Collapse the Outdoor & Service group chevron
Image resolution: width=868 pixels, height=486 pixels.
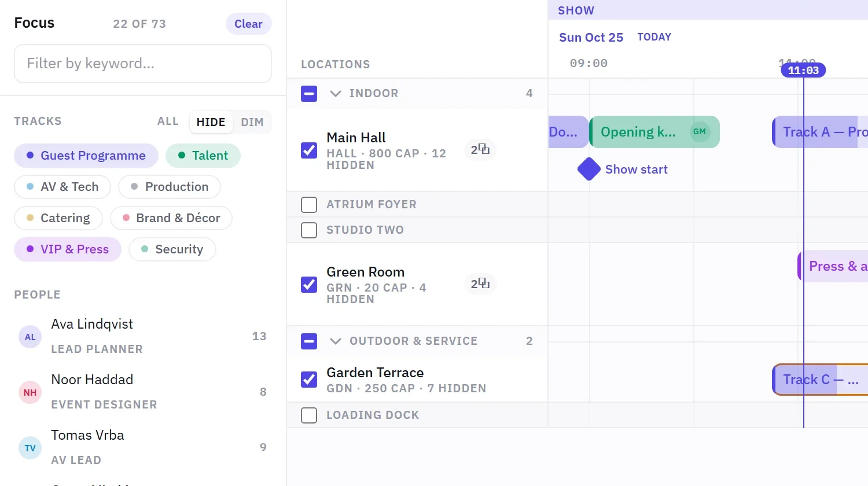[335, 341]
